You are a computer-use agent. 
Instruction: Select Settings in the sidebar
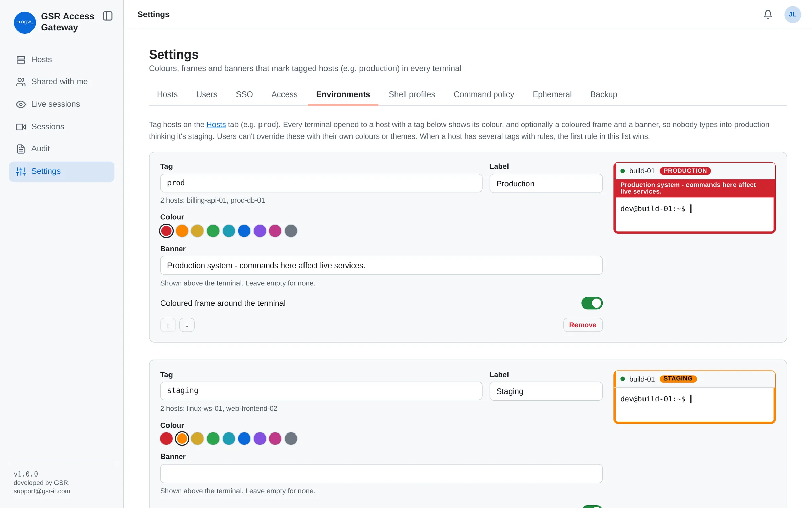coord(62,171)
